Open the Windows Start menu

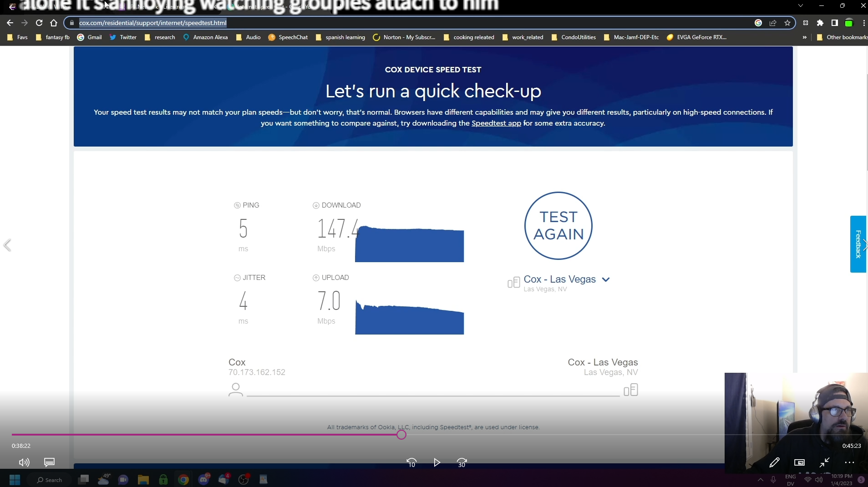point(15,480)
